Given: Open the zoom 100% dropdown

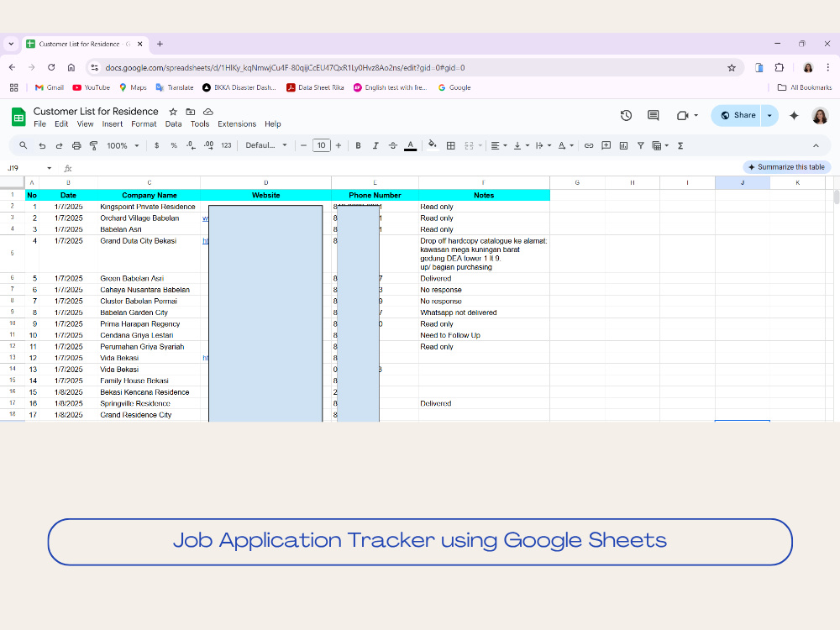Looking at the screenshot, I should (123, 145).
